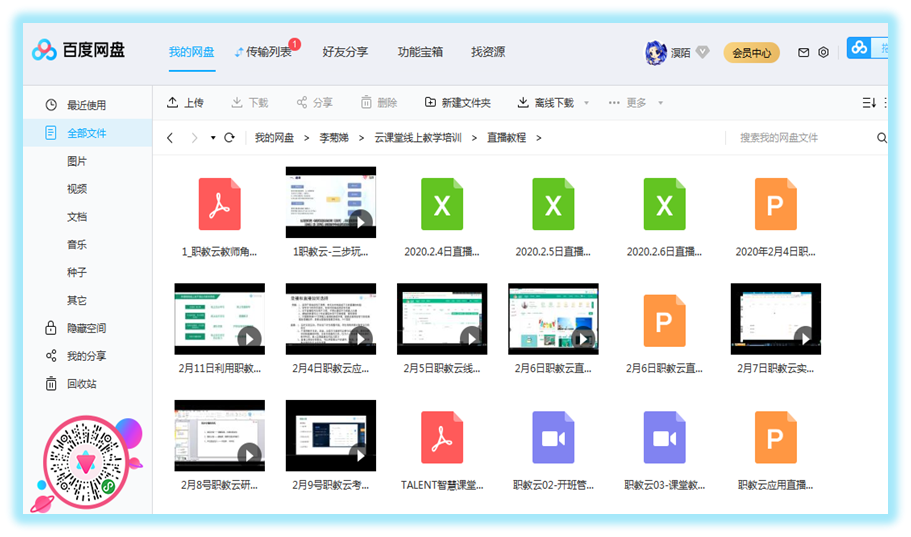Screen dimensions: 911x537
Task: Open video thumbnail 2月11日利用职教...
Action: [x=220, y=319]
